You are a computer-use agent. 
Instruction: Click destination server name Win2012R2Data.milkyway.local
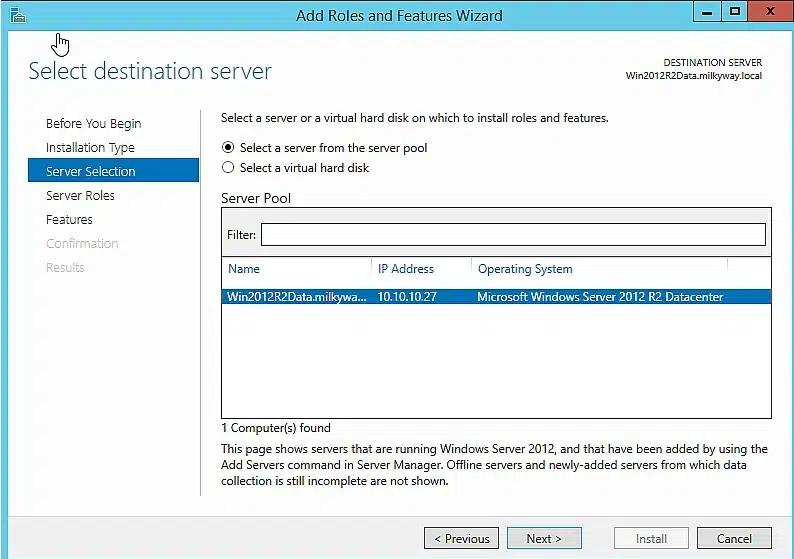point(694,76)
